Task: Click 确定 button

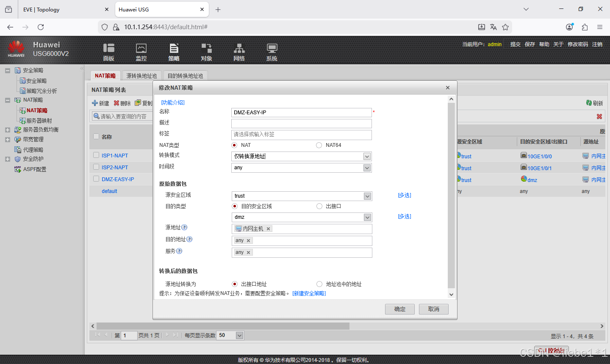Action: [x=400, y=309]
